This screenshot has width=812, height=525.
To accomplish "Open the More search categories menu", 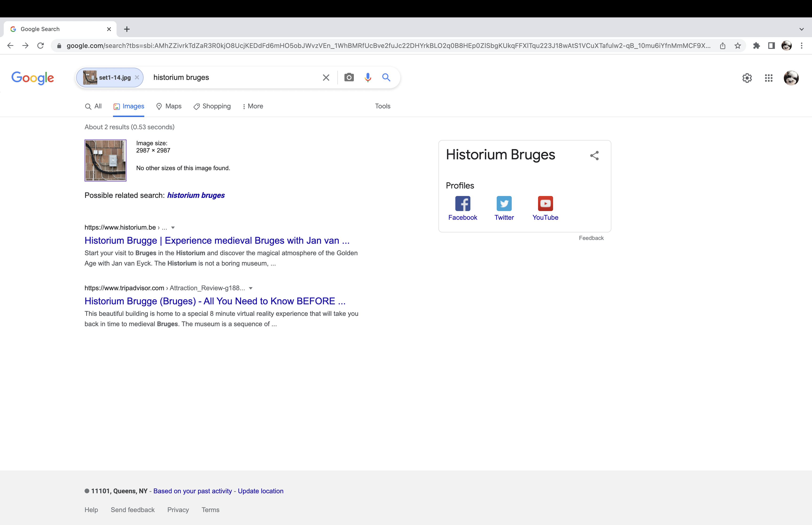I will coord(253,106).
